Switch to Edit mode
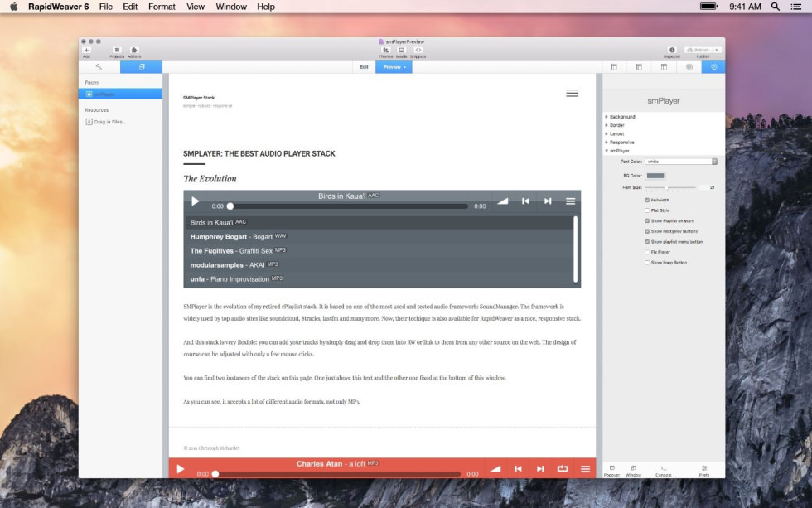 [x=364, y=67]
